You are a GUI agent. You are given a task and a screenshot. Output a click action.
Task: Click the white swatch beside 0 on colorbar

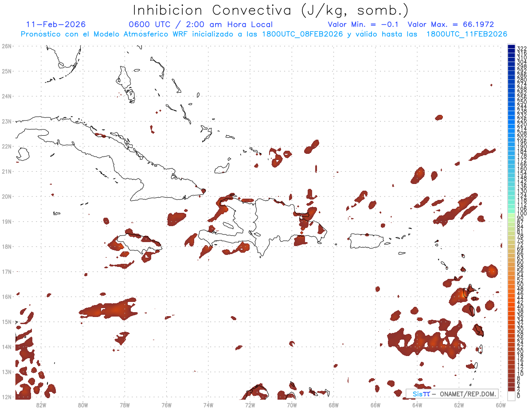coord(511,395)
